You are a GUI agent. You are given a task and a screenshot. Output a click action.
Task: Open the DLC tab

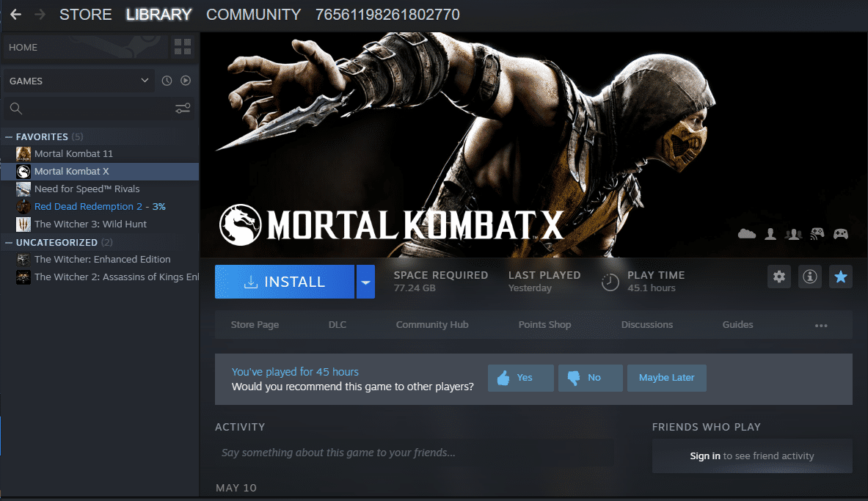(x=337, y=325)
